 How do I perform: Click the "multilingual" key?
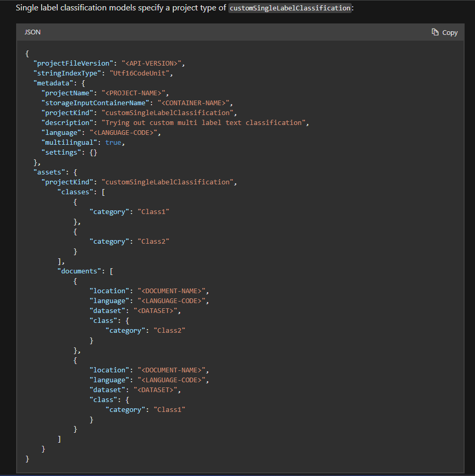coord(69,142)
